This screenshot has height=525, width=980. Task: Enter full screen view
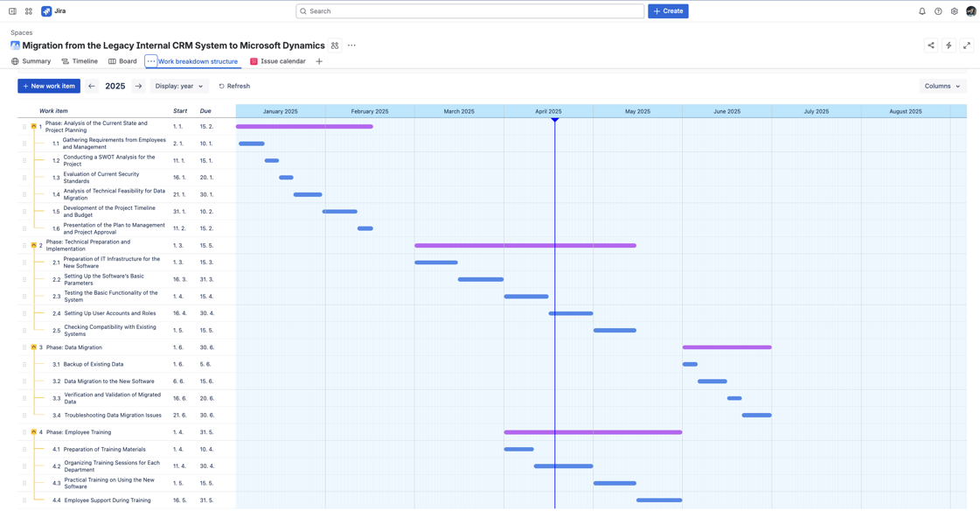[x=966, y=45]
